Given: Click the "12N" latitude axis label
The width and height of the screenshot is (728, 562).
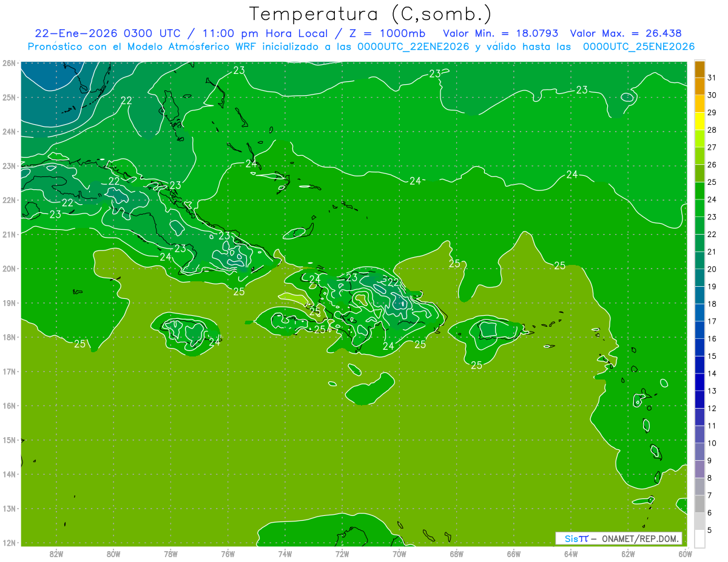Looking at the screenshot, I should [8, 543].
